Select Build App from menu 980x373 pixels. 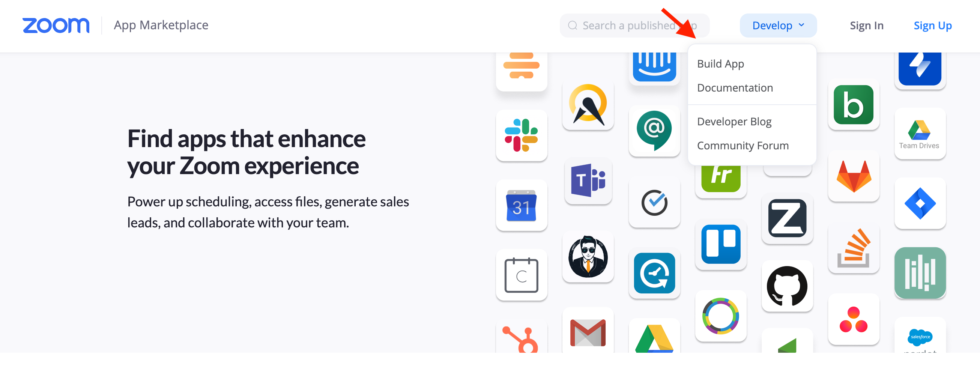pyautogui.click(x=720, y=63)
